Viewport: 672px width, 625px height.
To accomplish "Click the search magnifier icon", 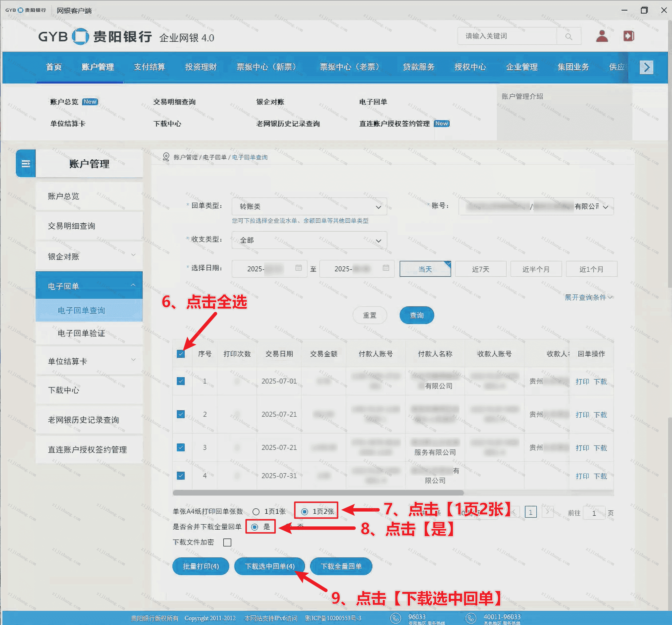I will click(568, 36).
